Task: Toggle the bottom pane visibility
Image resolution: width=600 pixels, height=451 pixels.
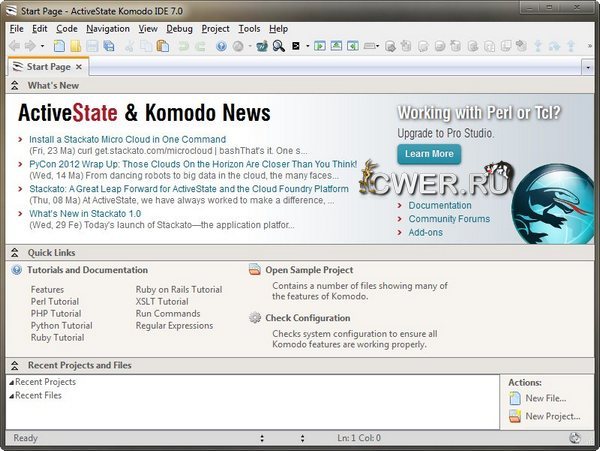Action: tap(336, 46)
